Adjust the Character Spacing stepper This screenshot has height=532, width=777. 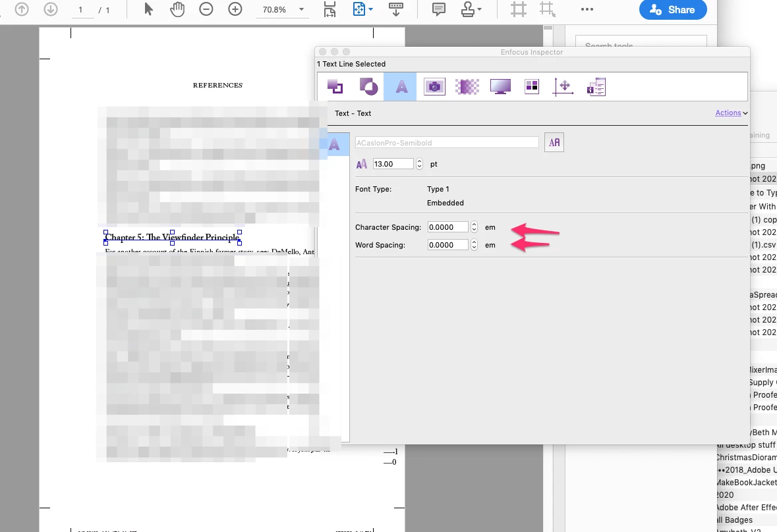click(x=475, y=227)
